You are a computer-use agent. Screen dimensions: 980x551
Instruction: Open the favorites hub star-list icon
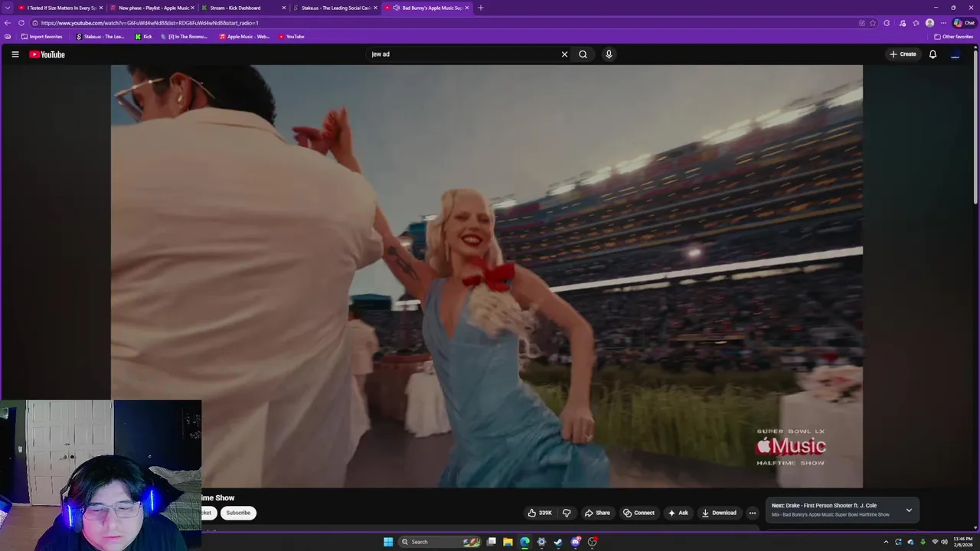[916, 23]
